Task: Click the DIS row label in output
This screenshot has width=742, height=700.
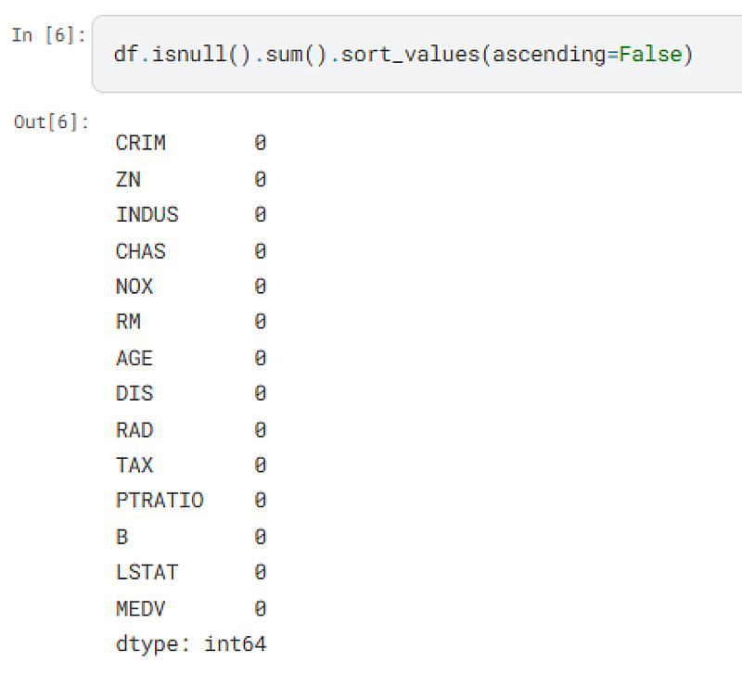Action: 134,393
